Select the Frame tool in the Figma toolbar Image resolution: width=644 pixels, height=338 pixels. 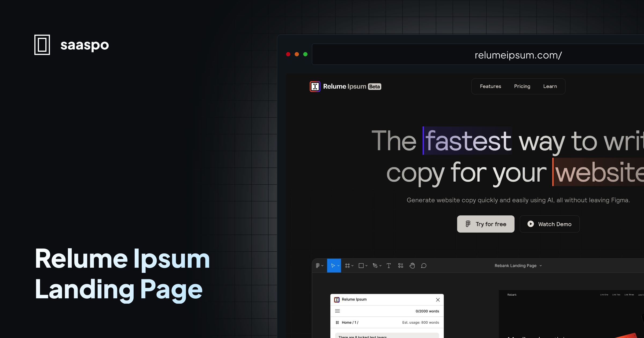point(347,266)
